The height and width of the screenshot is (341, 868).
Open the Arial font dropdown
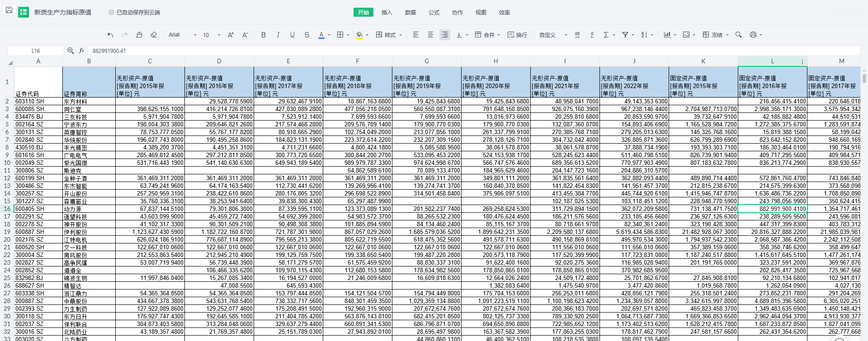(x=182, y=35)
